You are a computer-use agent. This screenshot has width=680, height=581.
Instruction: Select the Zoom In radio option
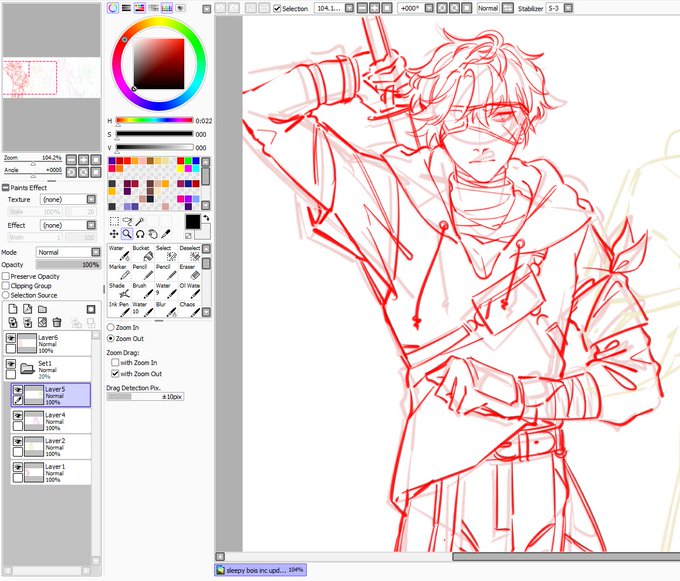(x=111, y=327)
